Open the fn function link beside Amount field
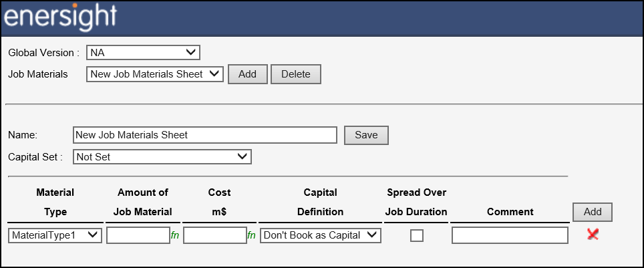Image resolution: width=644 pixels, height=268 pixels. click(175, 235)
